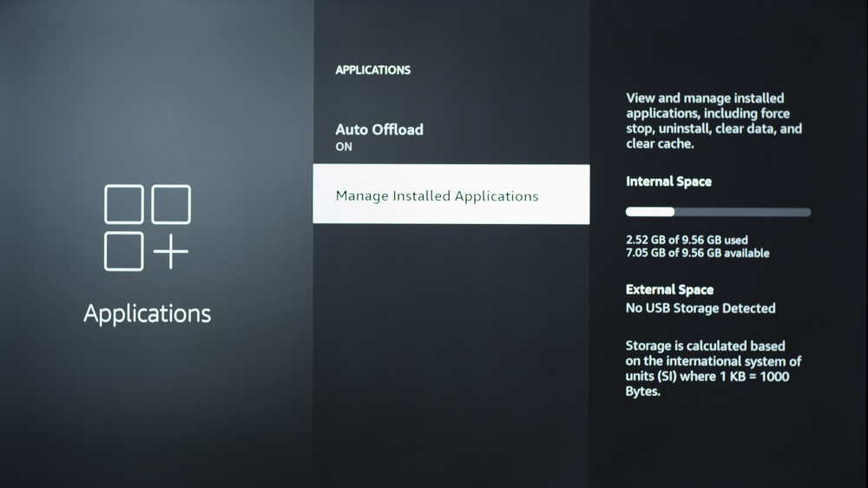Click the 'Storage is calculated' SI units note
Viewport: 868px width, 488px height.
tap(713, 369)
